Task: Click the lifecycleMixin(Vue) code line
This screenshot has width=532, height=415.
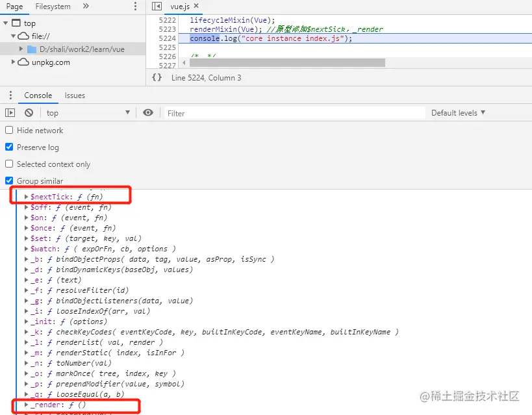Action: point(233,20)
